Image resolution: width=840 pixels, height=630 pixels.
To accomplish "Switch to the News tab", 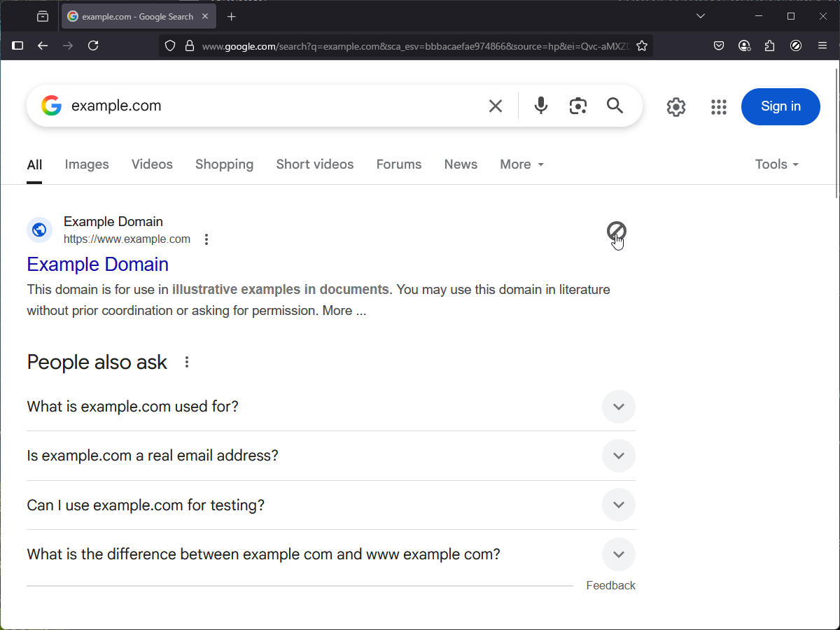I will [461, 164].
